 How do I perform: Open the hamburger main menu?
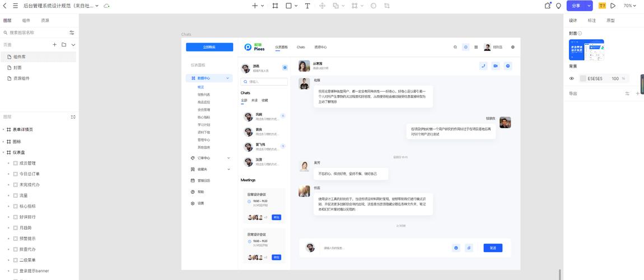(x=16, y=6)
